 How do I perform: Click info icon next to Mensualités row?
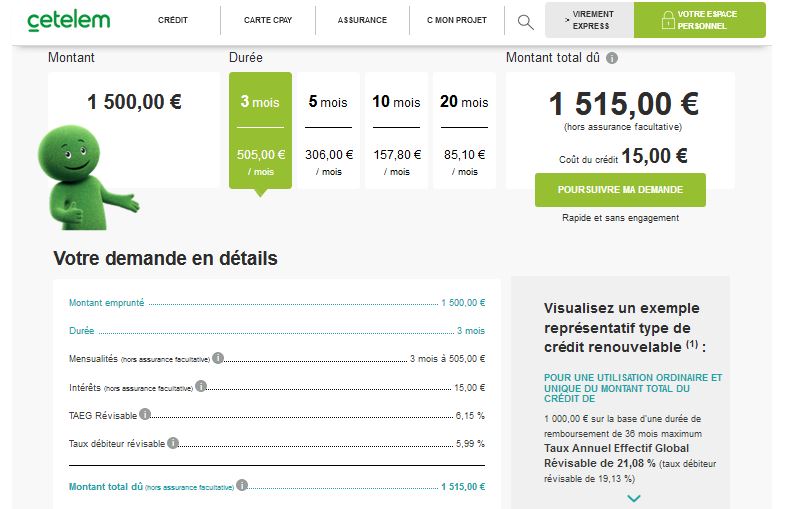[x=218, y=358]
